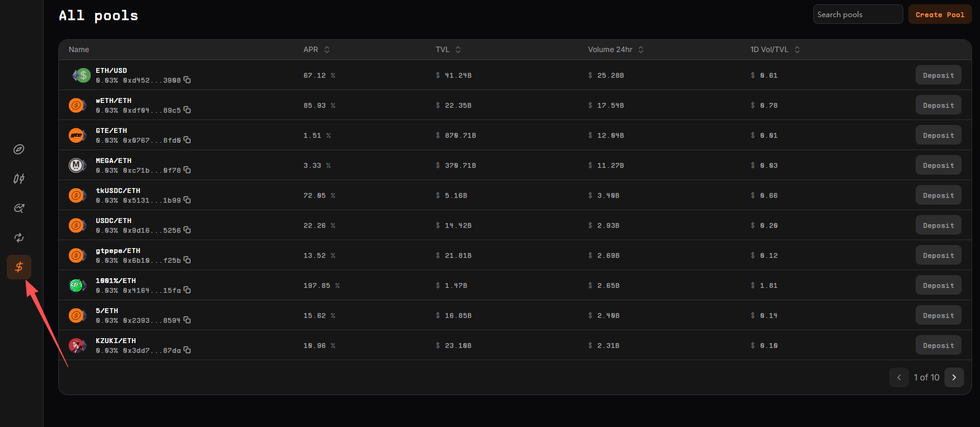Viewport: 980px width, 427px height.
Task: Copy the wETH/ETH pool address
Action: 187,110
